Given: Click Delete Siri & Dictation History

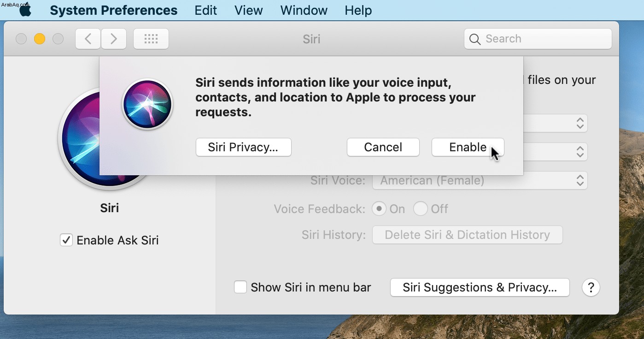Looking at the screenshot, I should [x=468, y=235].
